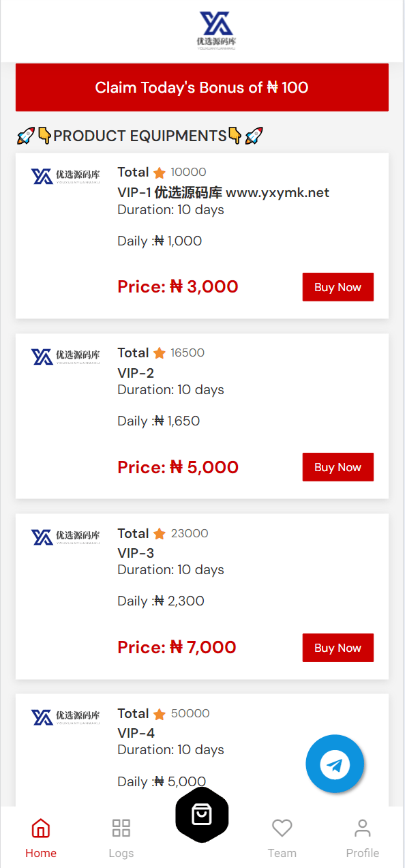This screenshot has width=405, height=868.
Task: Open Logs using the grid icon
Action: [121, 828]
